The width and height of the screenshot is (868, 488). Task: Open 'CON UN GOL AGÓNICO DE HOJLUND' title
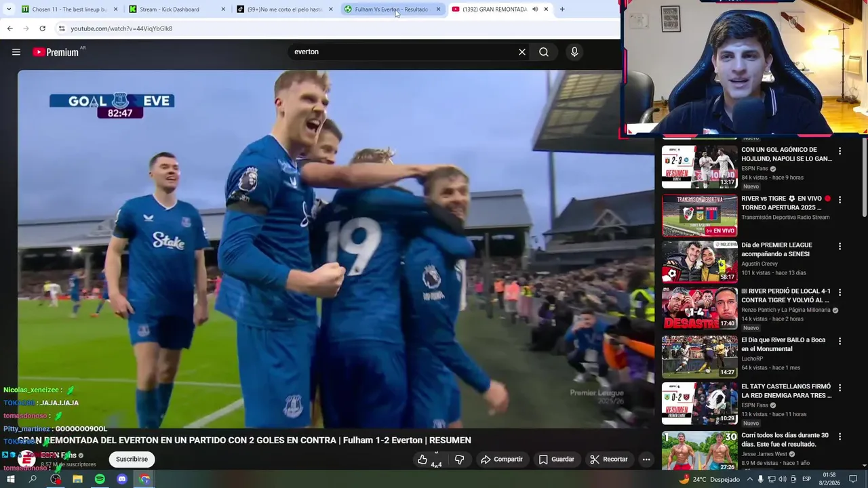click(787, 155)
